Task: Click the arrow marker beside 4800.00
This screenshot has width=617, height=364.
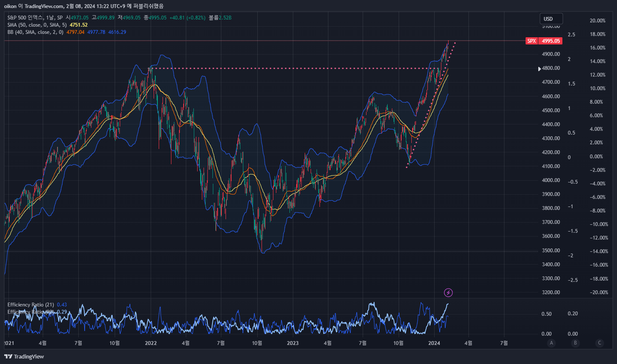Action: point(540,69)
